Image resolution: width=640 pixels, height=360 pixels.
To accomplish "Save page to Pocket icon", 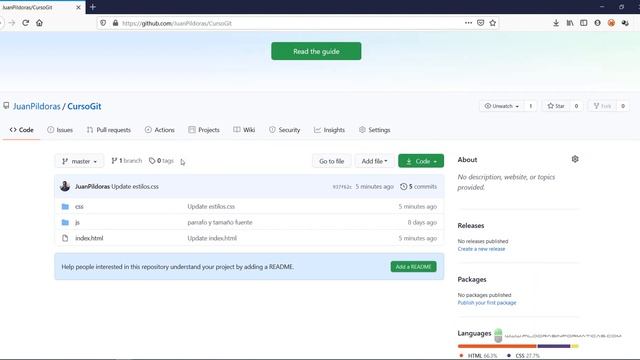I will click(x=480, y=23).
